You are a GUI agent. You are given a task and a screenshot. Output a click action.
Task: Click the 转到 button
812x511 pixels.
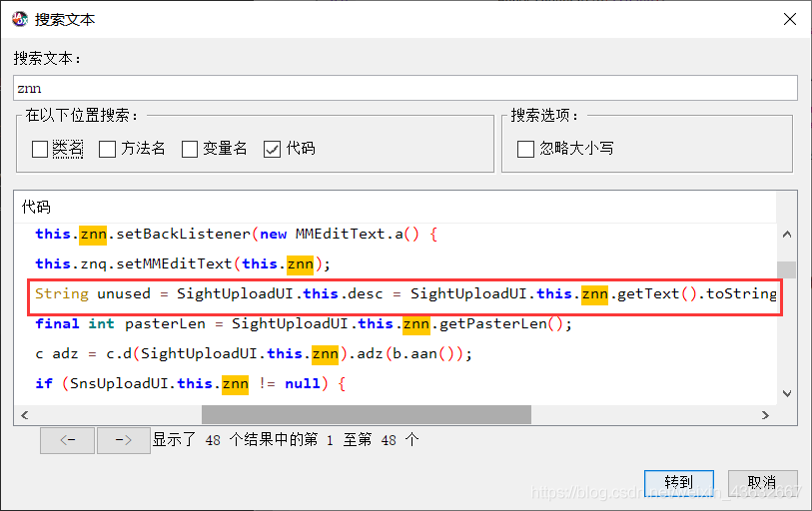[x=679, y=482]
